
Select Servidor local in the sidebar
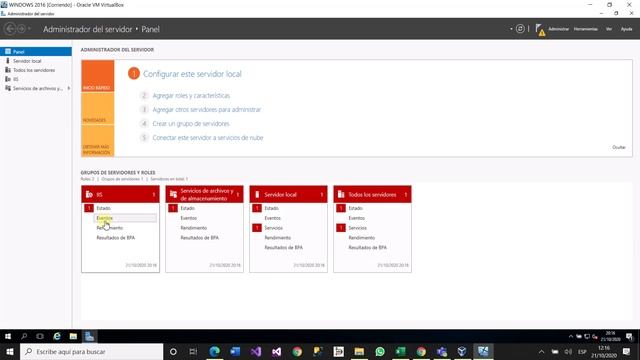(x=27, y=61)
